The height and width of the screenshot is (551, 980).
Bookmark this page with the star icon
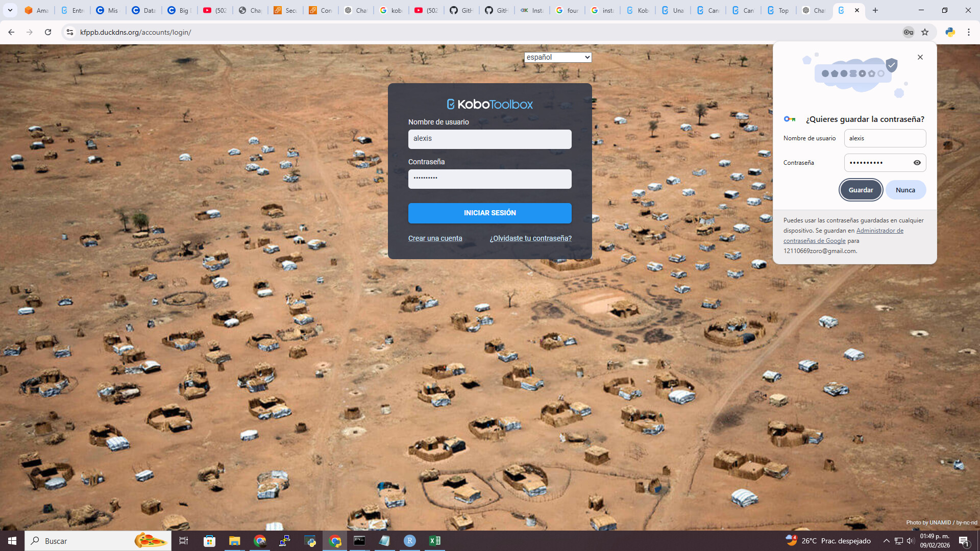point(925,32)
